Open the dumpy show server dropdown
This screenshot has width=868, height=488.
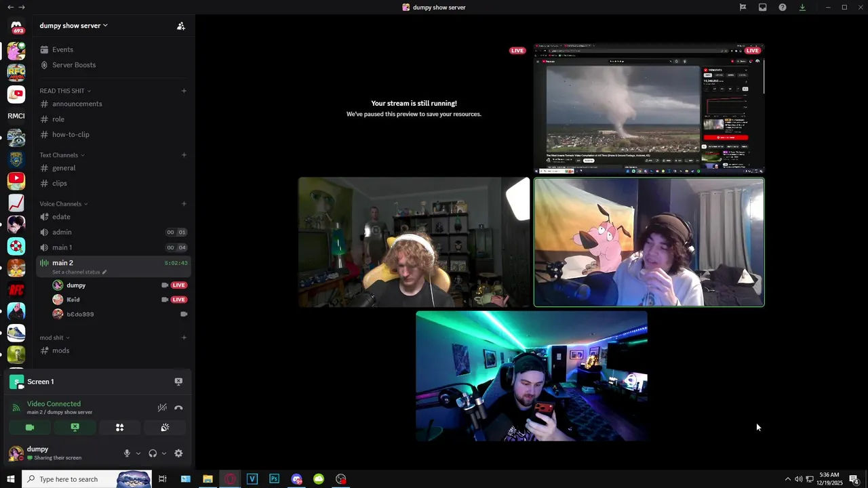click(73, 26)
